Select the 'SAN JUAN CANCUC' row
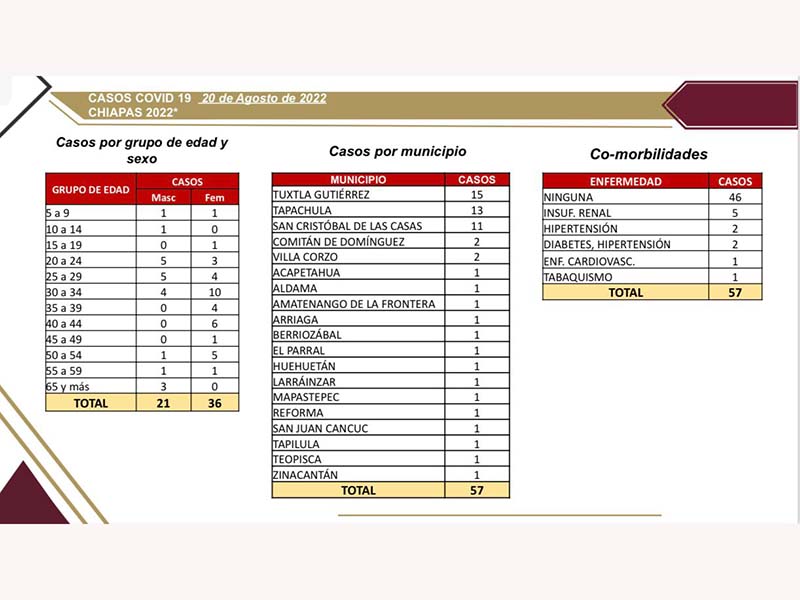 coord(391,428)
